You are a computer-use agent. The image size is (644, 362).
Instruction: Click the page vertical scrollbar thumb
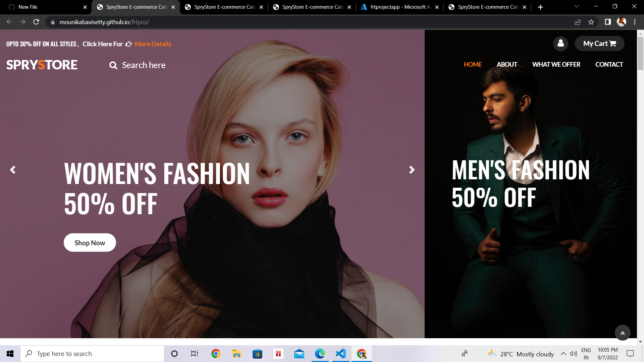[x=640, y=53]
